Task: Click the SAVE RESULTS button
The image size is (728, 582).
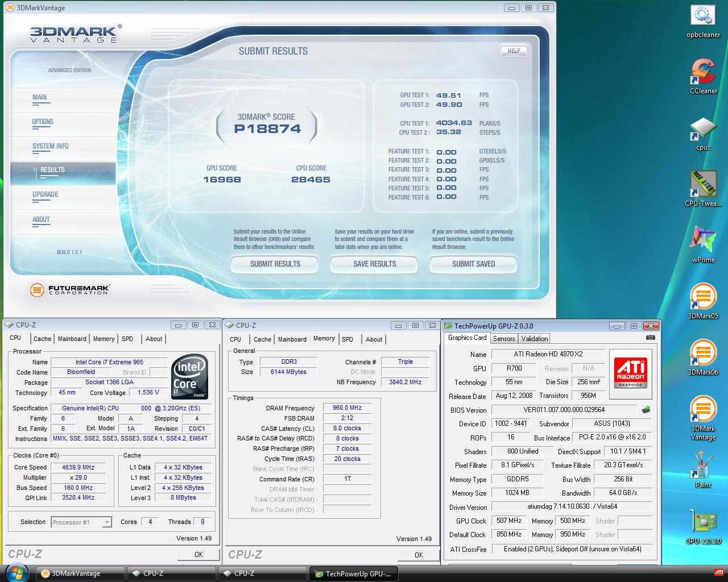Action: click(375, 264)
